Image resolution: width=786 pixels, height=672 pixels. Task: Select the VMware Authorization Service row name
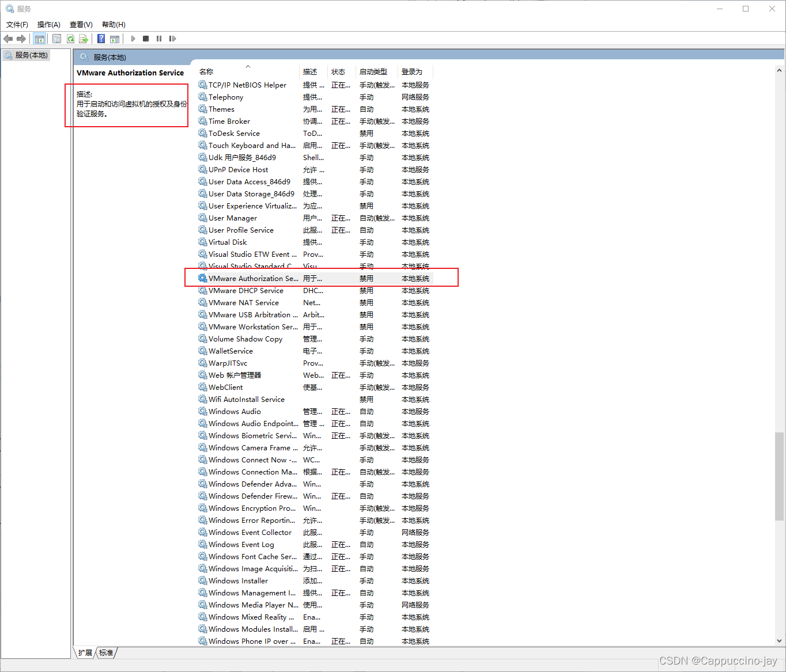(254, 278)
